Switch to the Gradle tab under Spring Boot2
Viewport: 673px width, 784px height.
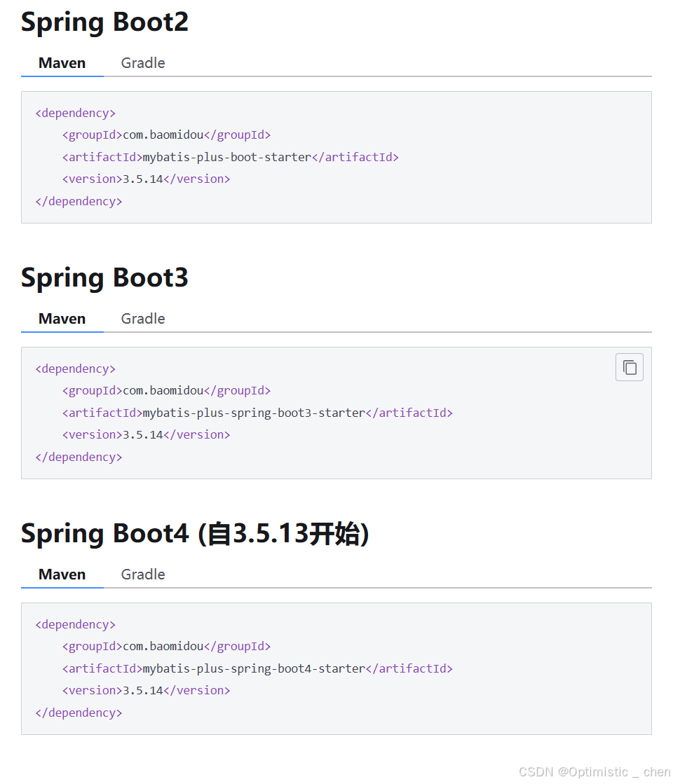pos(142,62)
